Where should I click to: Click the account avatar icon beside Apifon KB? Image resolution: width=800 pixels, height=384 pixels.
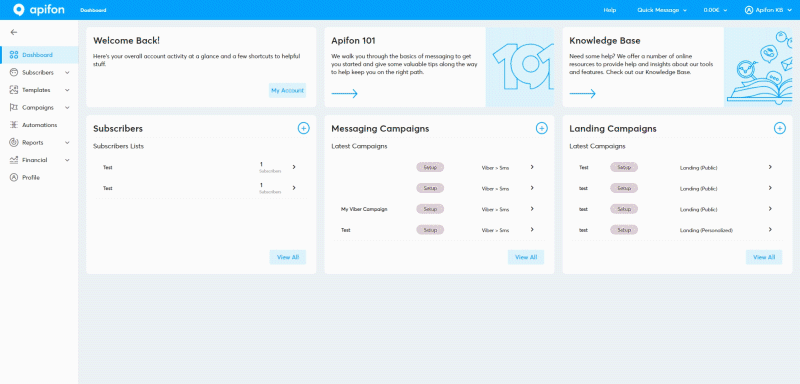tap(749, 10)
